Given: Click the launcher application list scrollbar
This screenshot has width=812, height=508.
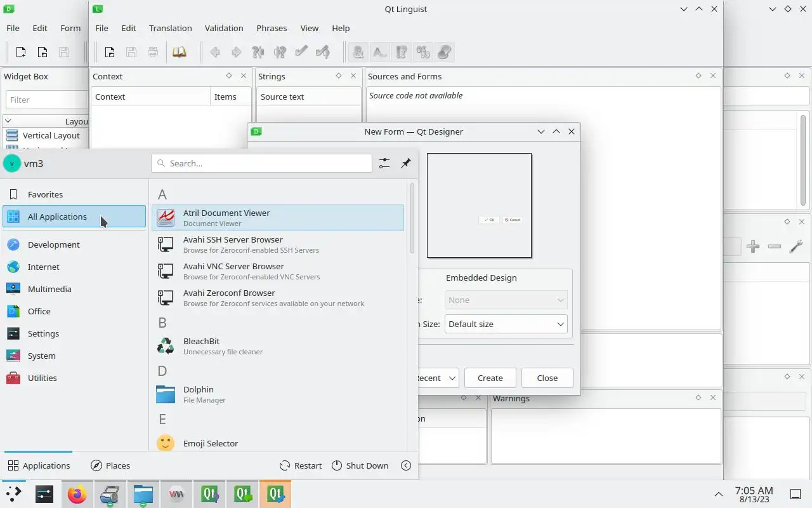Looking at the screenshot, I should (412, 219).
